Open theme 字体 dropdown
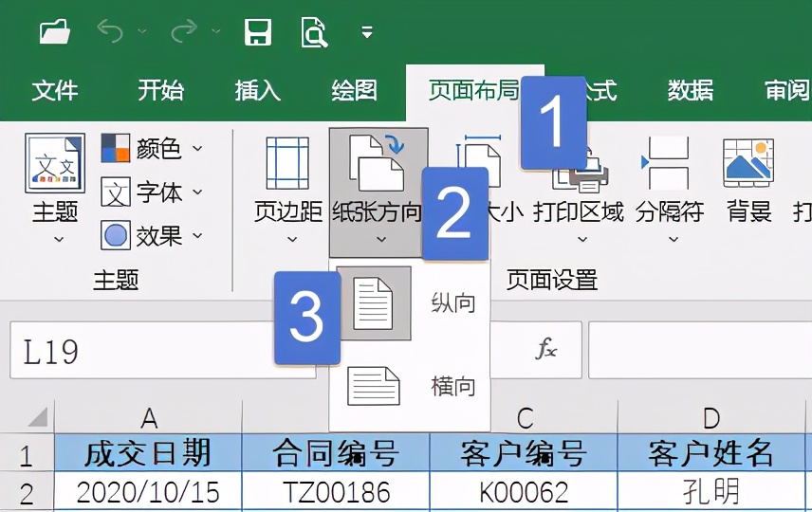This screenshot has height=512, width=812. click(x=151, y=192)
